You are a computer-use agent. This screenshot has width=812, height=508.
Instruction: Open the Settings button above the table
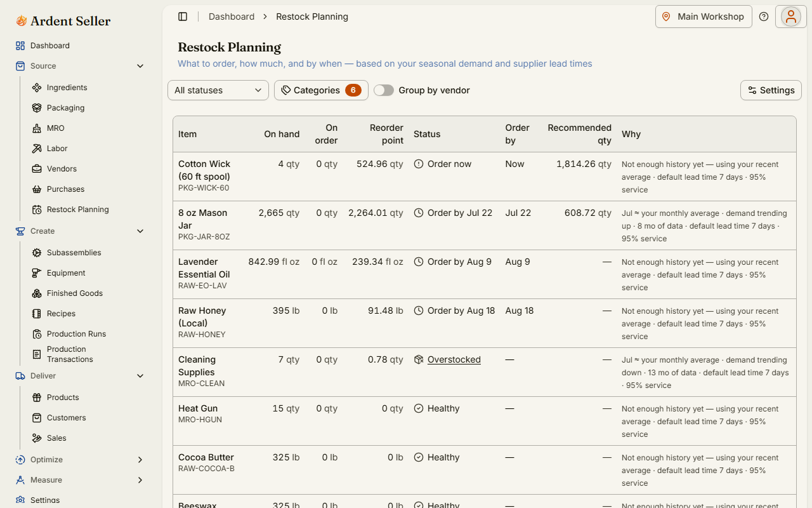click(x=771, y=90)
